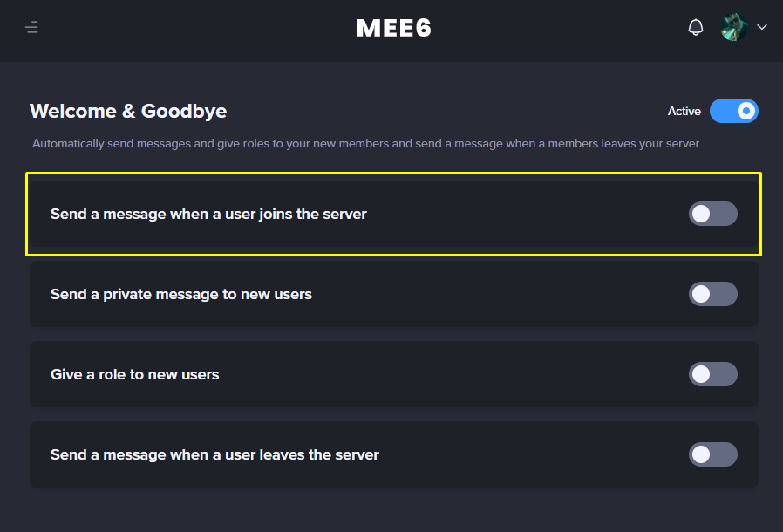Viewport: 783px width, 532px height.
Task: Toggle message when a user leaves the server
Action: (x=712, y=454)
